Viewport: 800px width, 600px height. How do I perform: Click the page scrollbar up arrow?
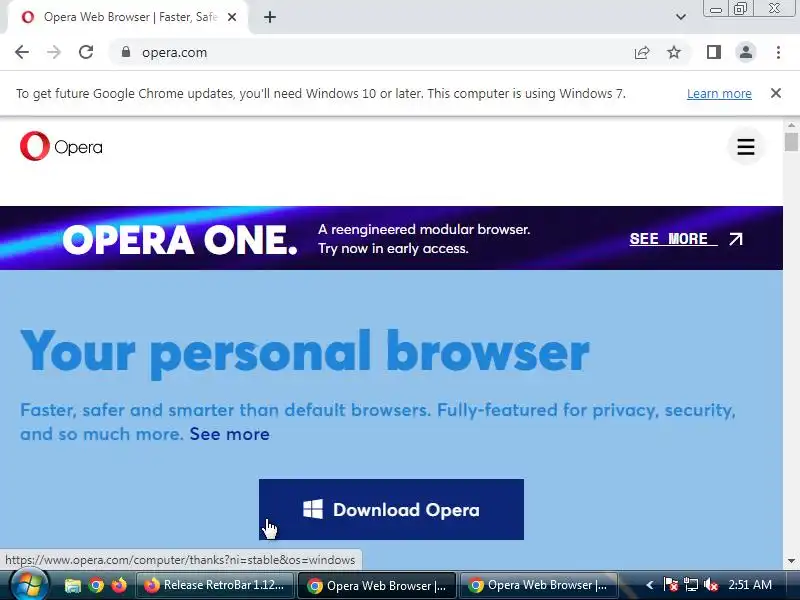(791, 126)
